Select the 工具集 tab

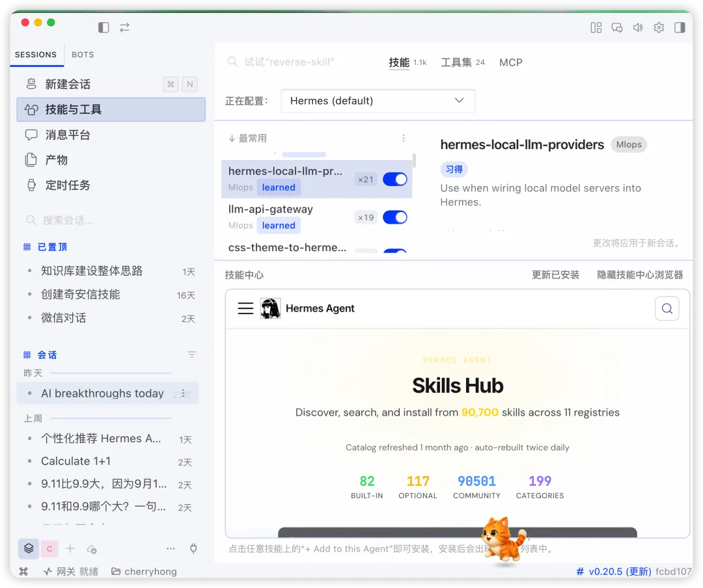[463, 62]
